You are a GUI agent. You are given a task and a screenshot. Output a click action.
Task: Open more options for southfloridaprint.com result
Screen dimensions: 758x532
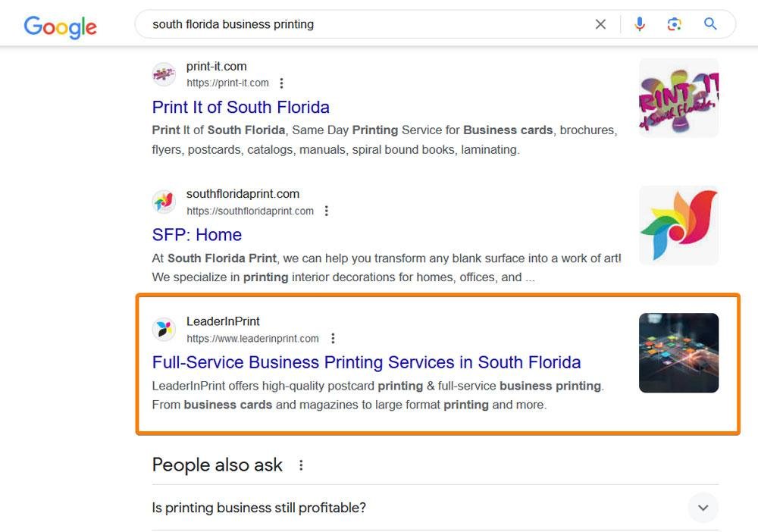click(x=327, y=211)
